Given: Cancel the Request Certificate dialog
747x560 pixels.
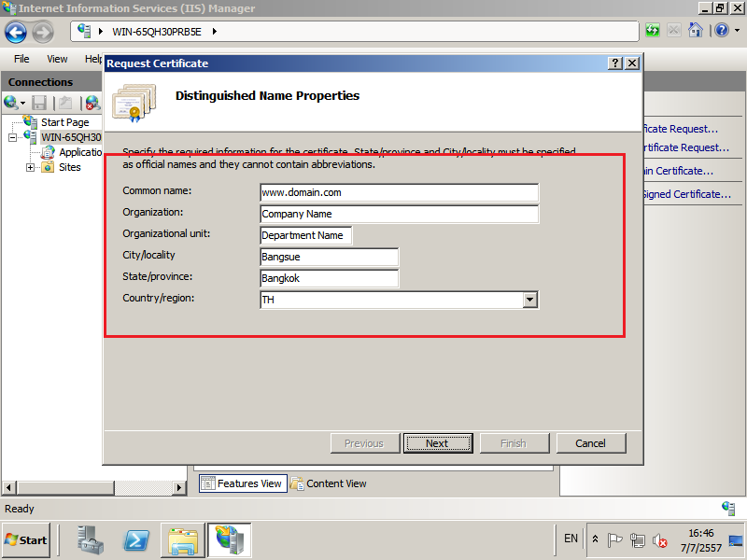Looking at the screenshot, I should [590, 443].
